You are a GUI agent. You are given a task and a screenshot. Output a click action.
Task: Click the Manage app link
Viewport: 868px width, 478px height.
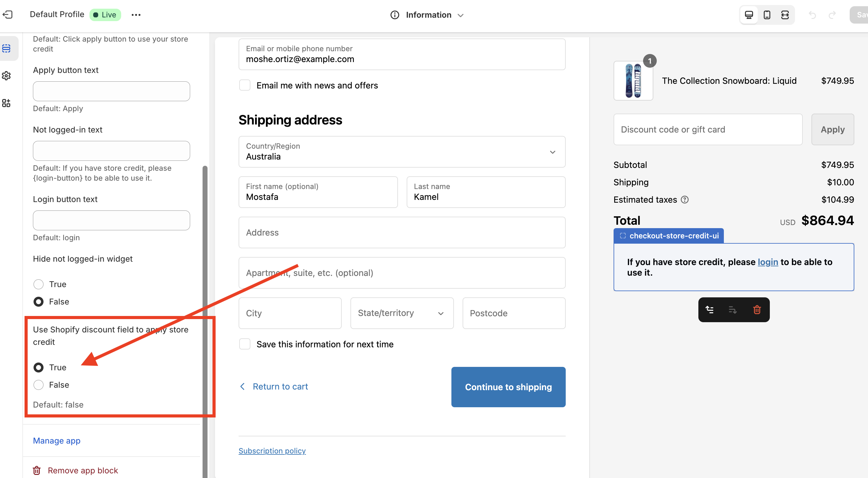(x=57, y=440)
